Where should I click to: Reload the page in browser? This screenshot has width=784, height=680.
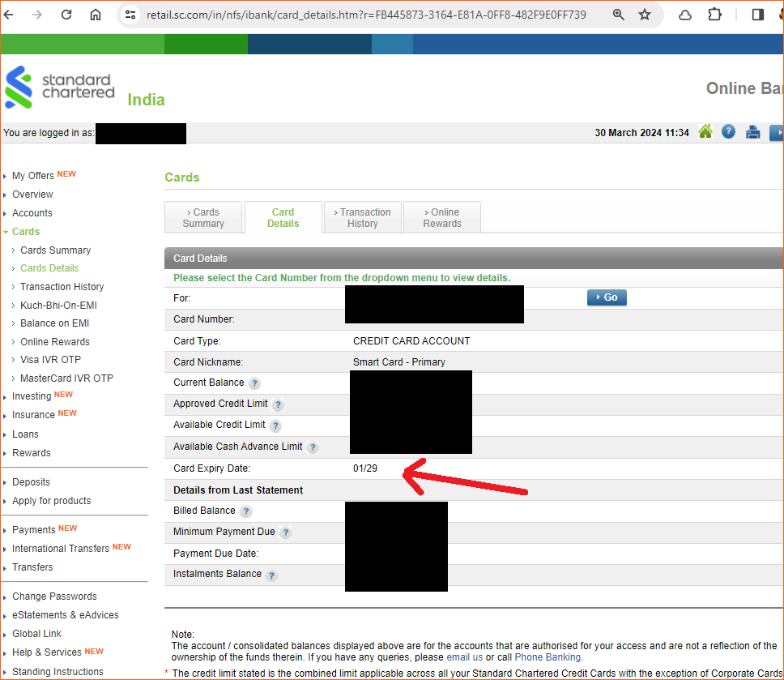(66, 15)
